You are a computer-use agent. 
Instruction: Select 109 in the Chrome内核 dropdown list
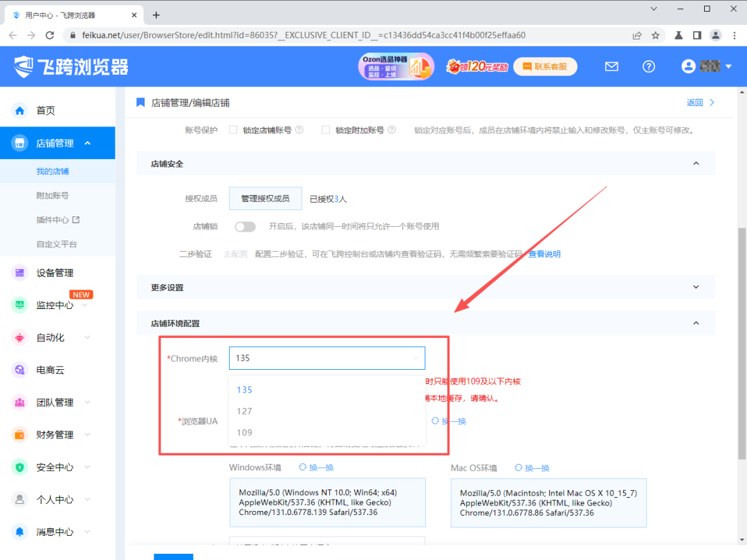click(x=244, y=432)
